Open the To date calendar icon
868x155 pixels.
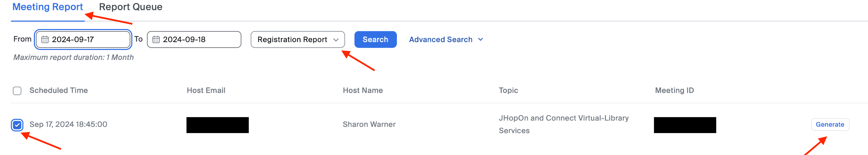tap(156, 40)
